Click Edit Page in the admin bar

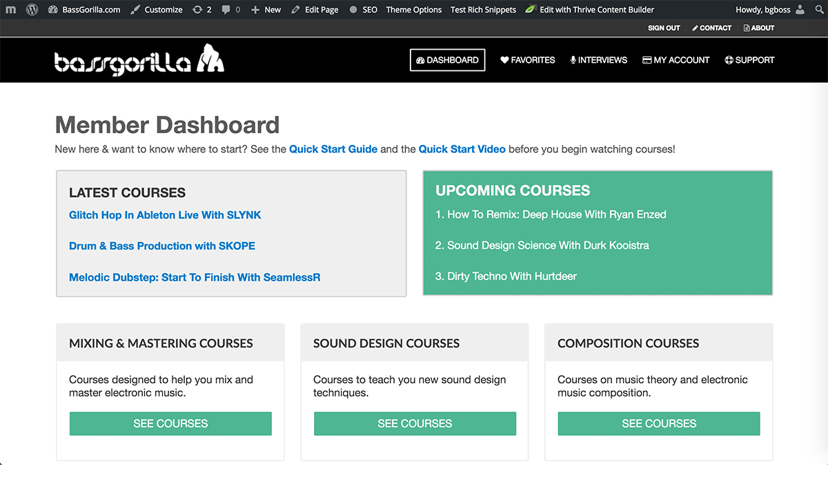pyautogui.click(x=315, y=10)
